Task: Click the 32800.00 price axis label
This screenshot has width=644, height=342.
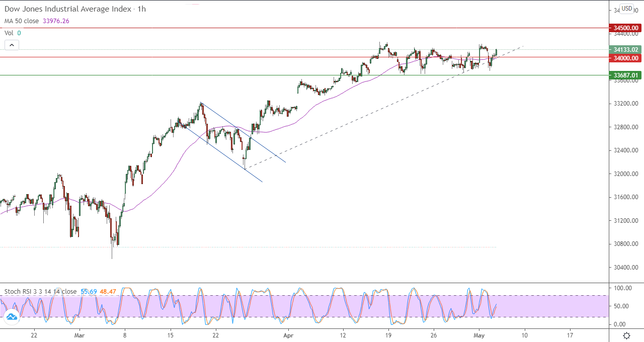Action: [x=626, y=127]
